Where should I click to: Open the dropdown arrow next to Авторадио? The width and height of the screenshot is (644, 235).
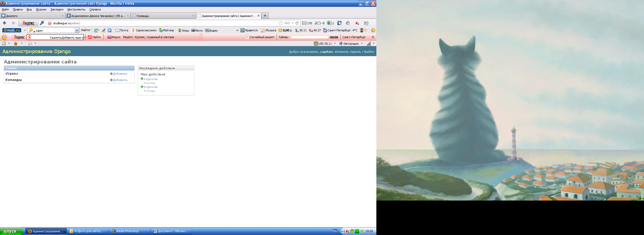(x=362, y=44)
